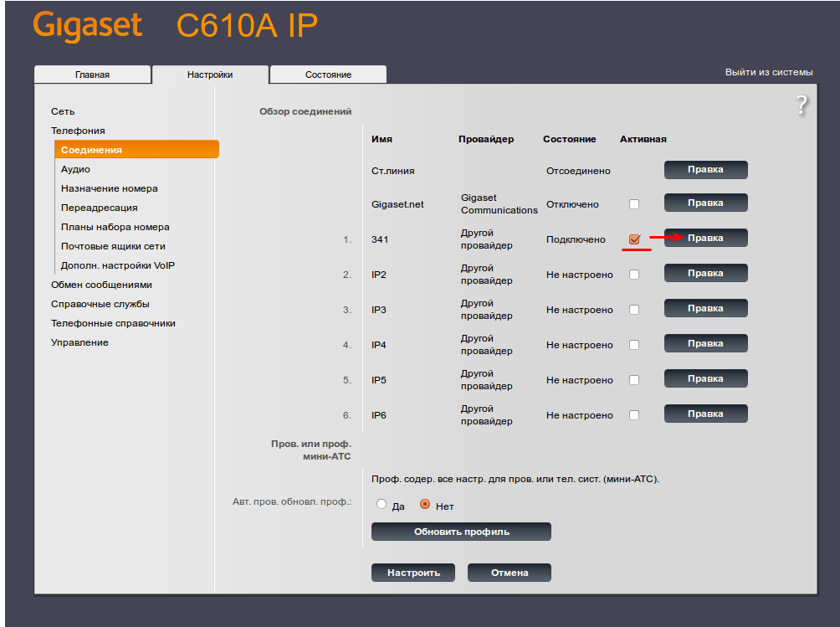Enable the IP5 connection checkbox
The width and height of the screenshot is (840, 627).
tap(634, 380)
